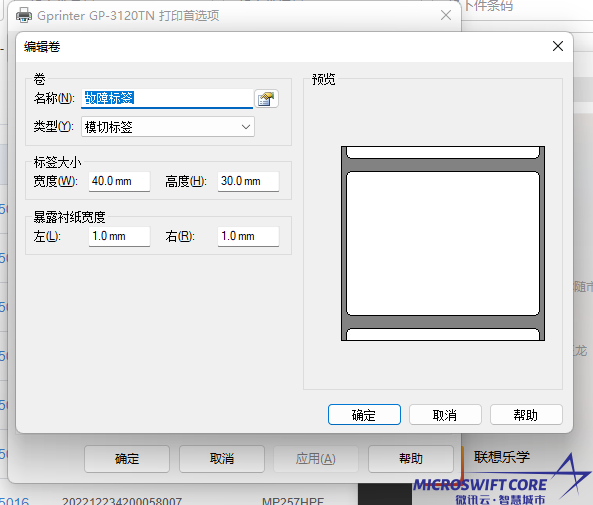The width and height of the screenshot is (593, 505).
Task: Click the label preview image
Action: 443,244
